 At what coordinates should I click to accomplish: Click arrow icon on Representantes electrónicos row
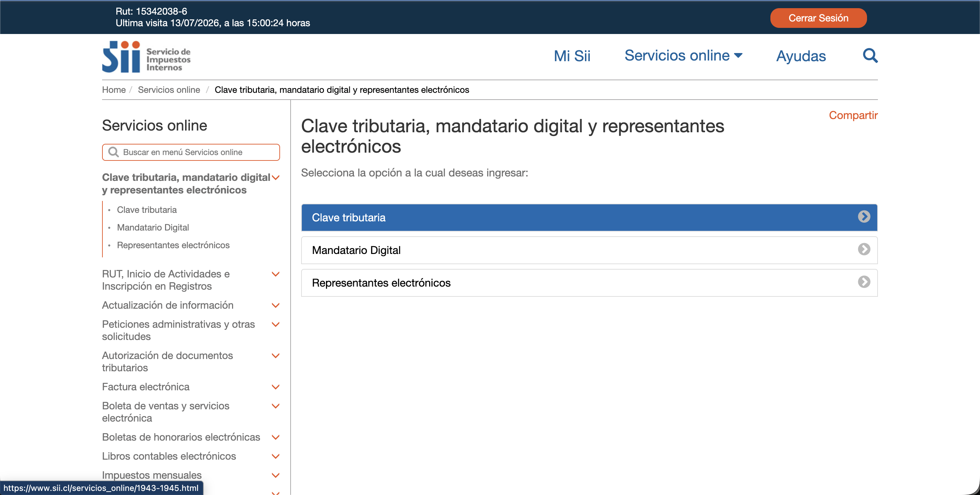click(x=864, y=282)
